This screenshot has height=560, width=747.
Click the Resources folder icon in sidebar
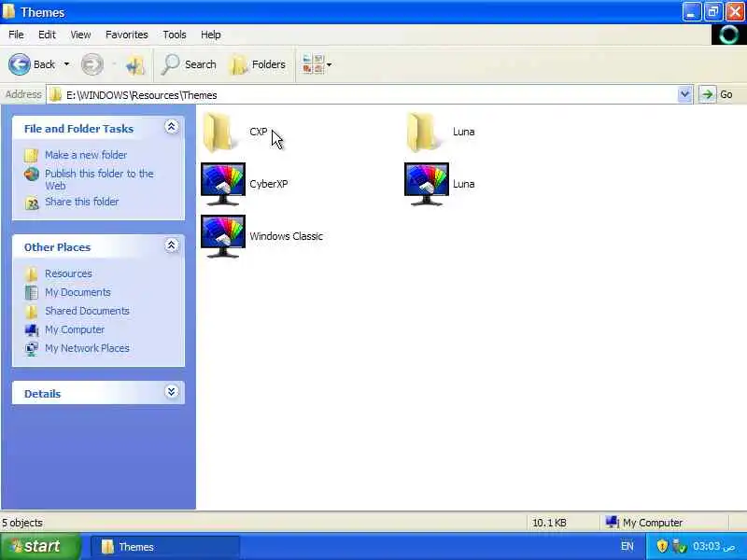point(32,273)
